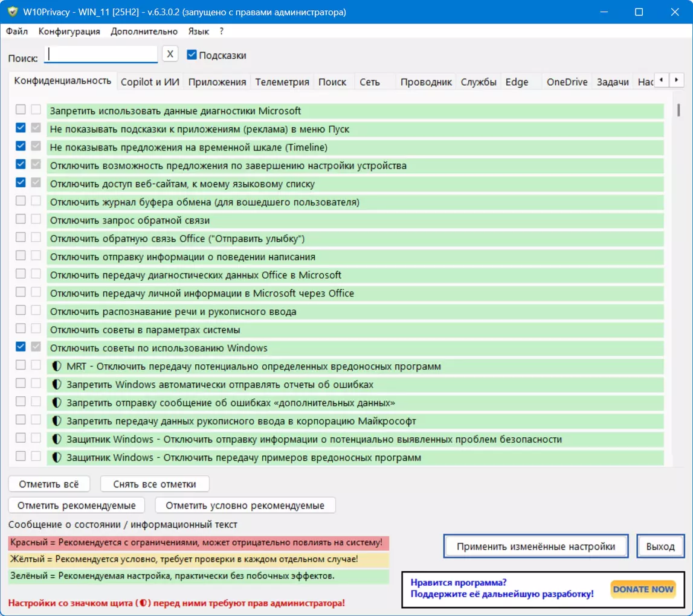Clear the search field with X button
The image size is (693, 616).
(x=170, y=54)
